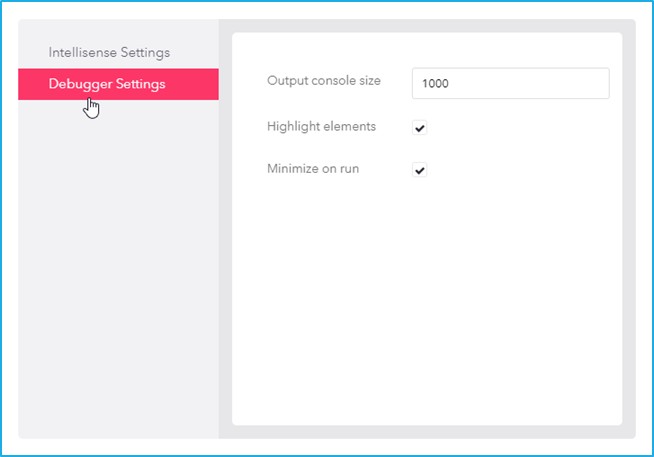Image resolution: width=654 pixels, height=457 pixels.
Task: Click empty sidebar area below Debugger Settings
Action: 118,269
